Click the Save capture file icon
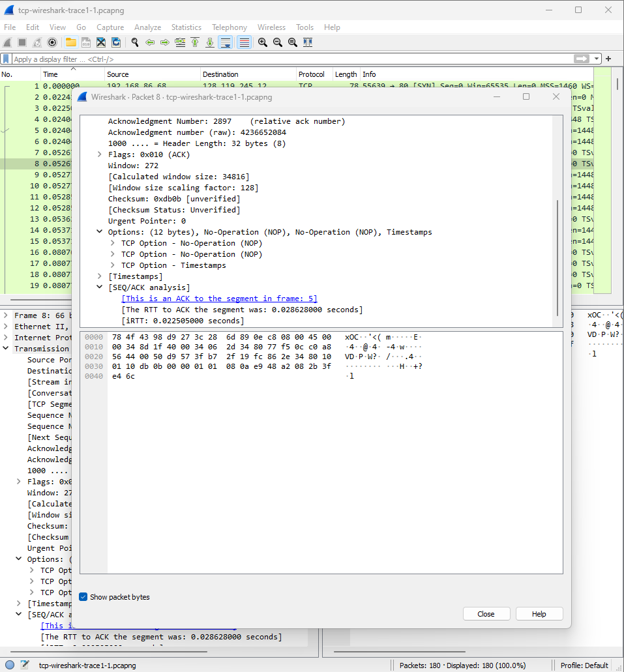The width and height of the screenshot is (624, 672). (x=86, y=42)
